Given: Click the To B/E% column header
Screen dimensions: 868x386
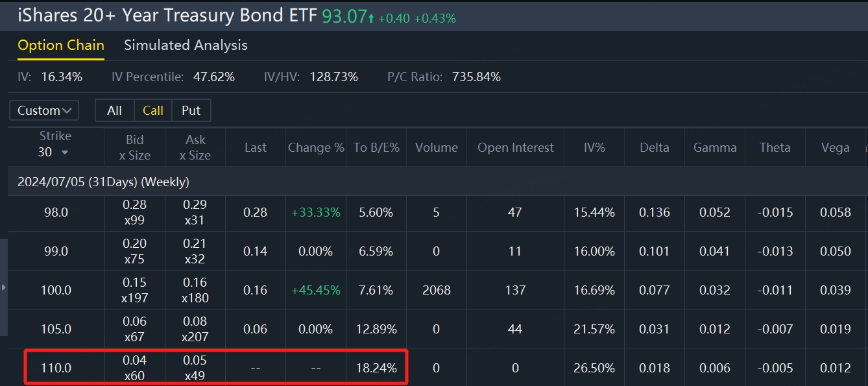Looking at the screenshot, I should click(x=376, y=147).
